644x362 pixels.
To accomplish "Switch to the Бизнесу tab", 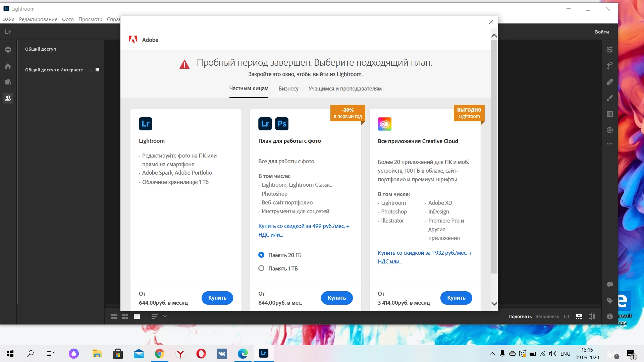I will [x=288, y=88].
